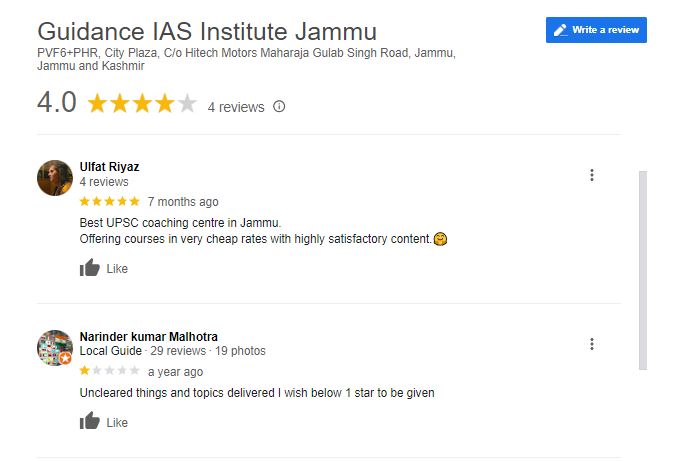This screenshot has width=682, height=461.
Task: Open the three-dot menu on Ulfat Riyaz's review
Action: [x=592, y=175]
